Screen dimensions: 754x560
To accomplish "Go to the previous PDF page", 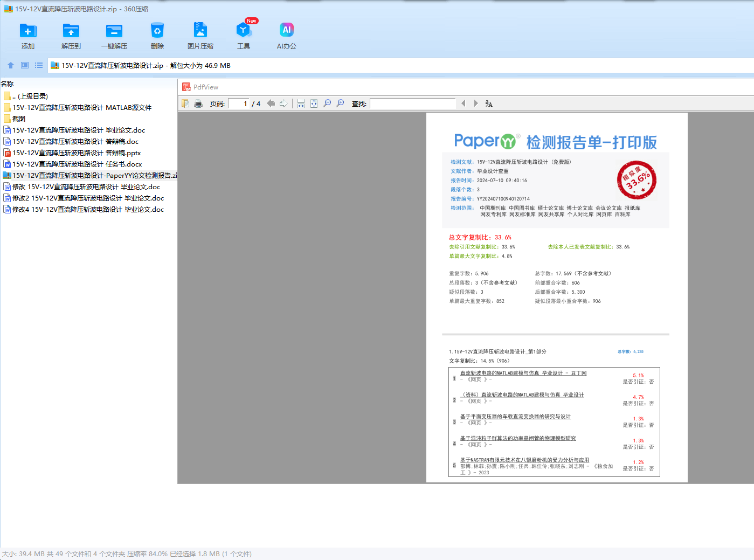I will [271, 103].
